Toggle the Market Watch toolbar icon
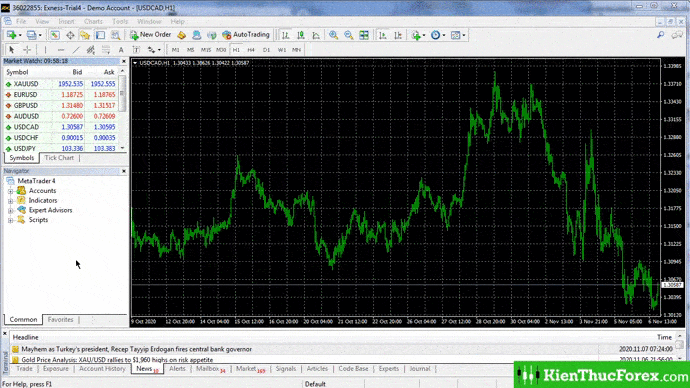 coord(55,35)
